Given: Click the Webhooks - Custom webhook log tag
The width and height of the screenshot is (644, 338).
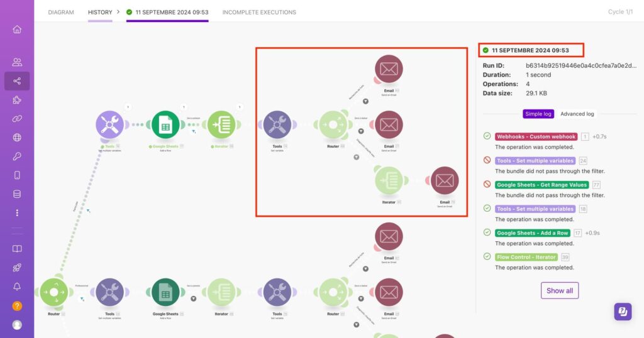Looking at the screenshot, I should (536, 136).
